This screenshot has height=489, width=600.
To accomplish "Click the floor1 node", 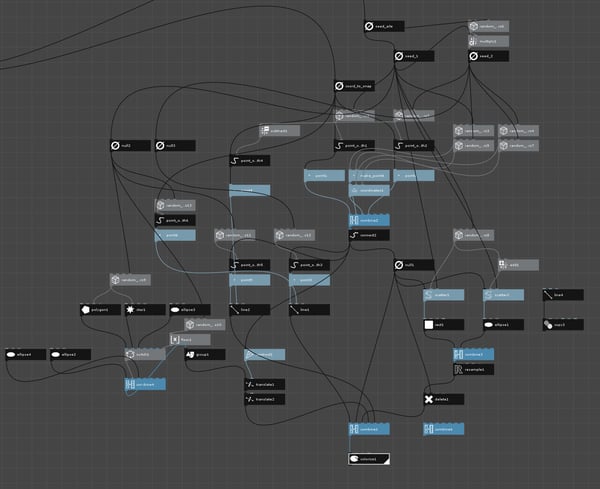I will (x=190, y=339).
